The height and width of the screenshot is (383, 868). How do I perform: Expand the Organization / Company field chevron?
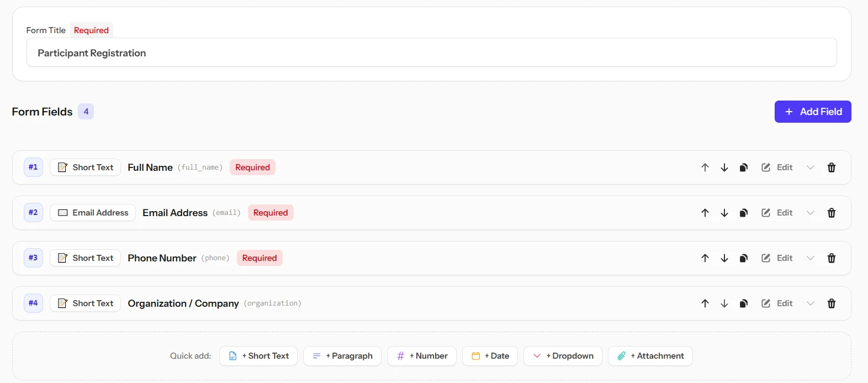(811, 303)
